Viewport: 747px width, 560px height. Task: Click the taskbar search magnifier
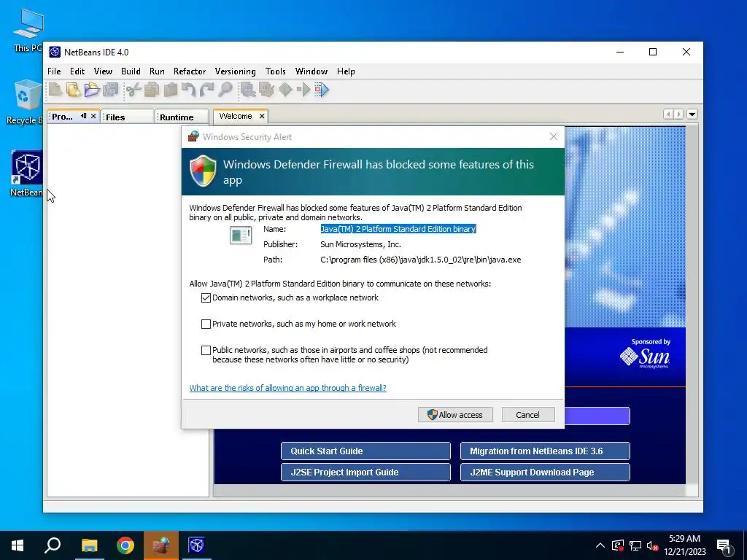coord(53,545)
